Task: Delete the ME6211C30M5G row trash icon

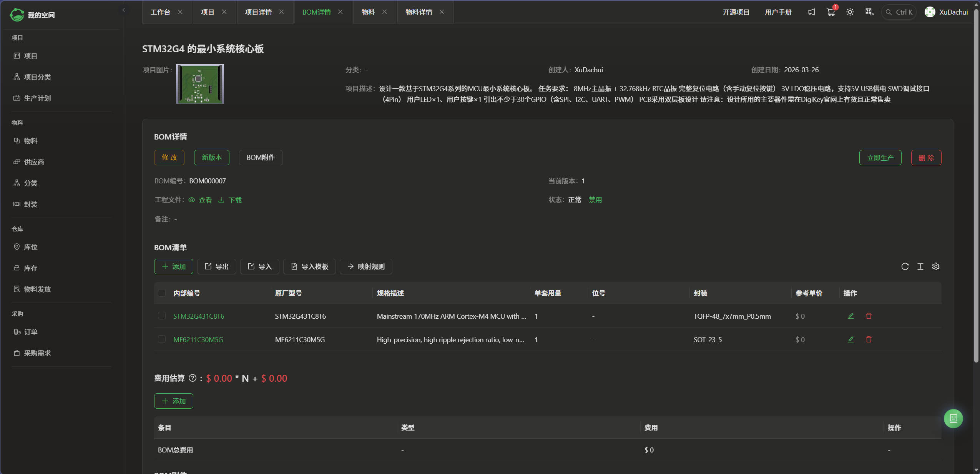Action: click(x=869, y=339)
